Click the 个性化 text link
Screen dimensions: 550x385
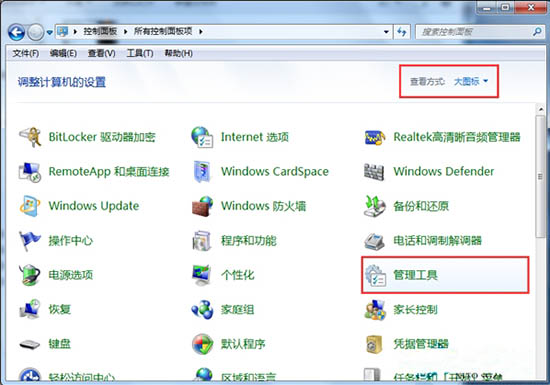click(237, 275)
